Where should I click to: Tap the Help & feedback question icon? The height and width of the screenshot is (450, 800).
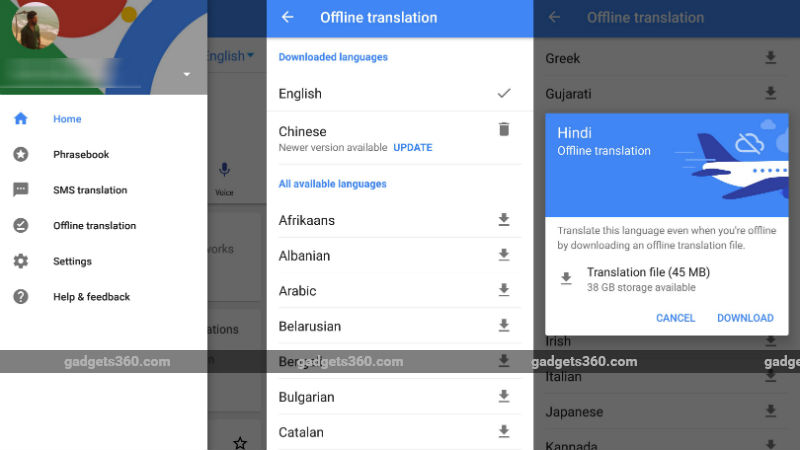click(x=20, y=297)
